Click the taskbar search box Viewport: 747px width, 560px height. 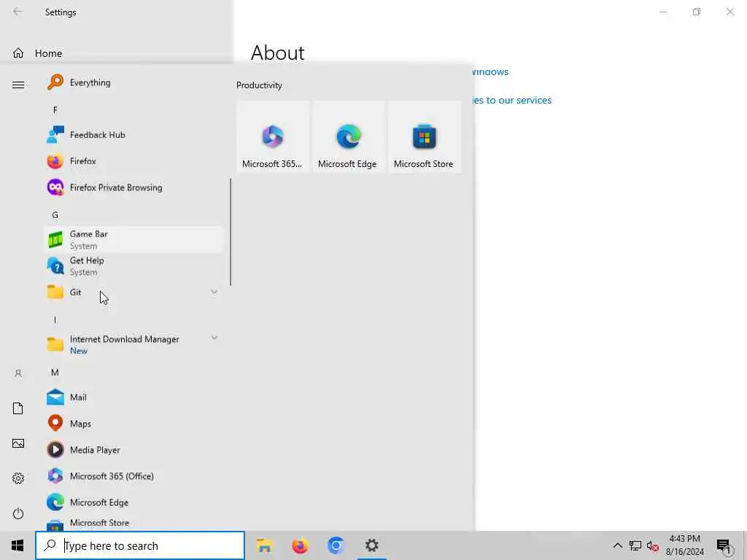click(140, 545)
